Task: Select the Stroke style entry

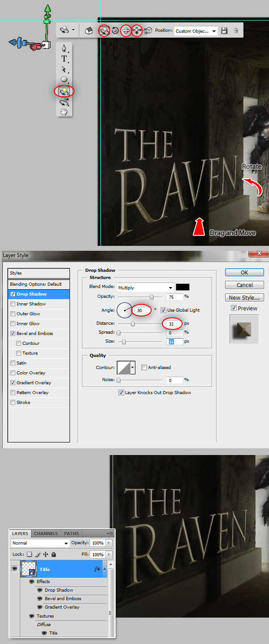Action: pyautogui.click(x=39, y=403)
